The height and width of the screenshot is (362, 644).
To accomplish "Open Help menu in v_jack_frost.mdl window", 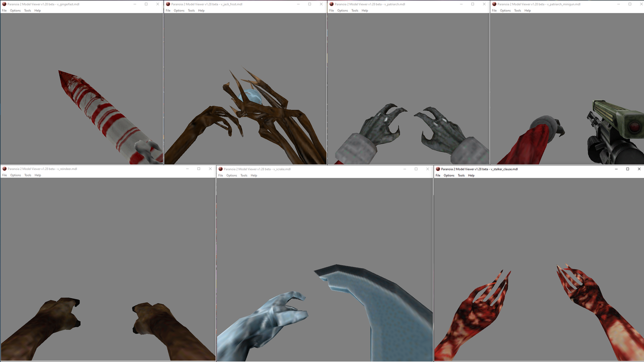I will pos(201,11).
